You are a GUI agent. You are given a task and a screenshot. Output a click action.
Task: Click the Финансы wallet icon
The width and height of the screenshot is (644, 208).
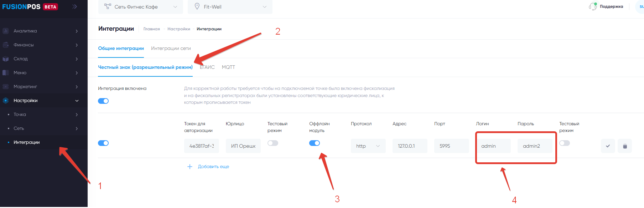5,45
